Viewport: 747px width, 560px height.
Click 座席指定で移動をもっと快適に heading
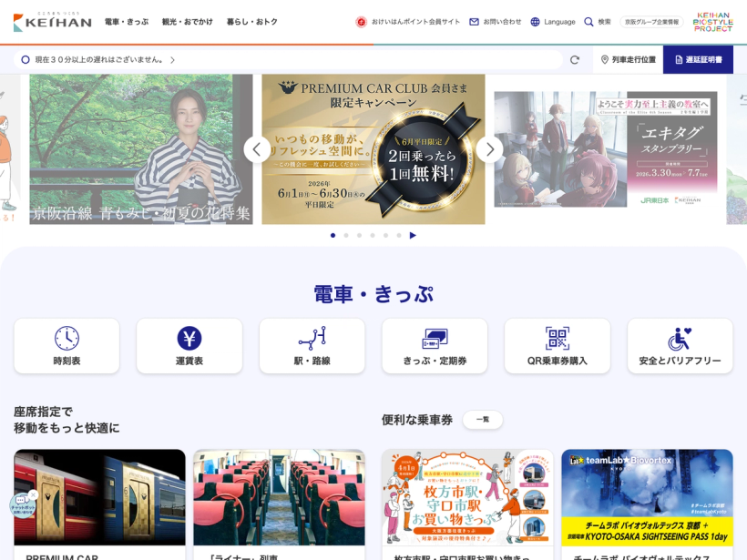tap(67, 420)
